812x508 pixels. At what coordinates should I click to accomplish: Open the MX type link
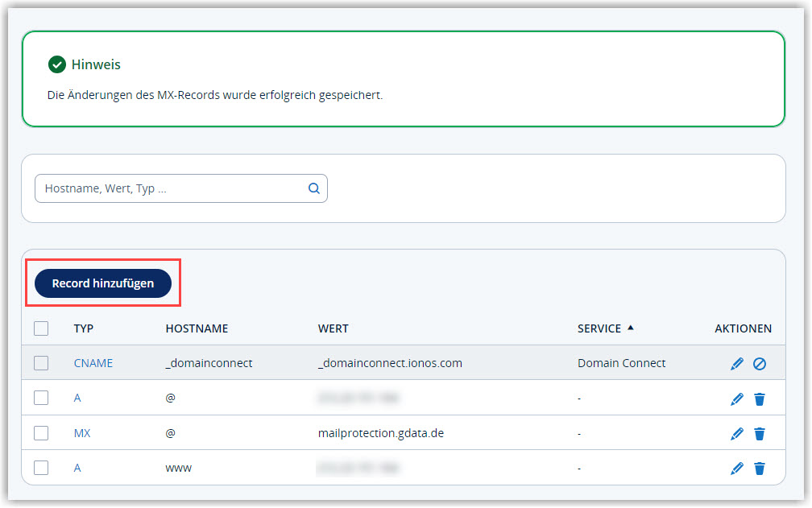82,433
